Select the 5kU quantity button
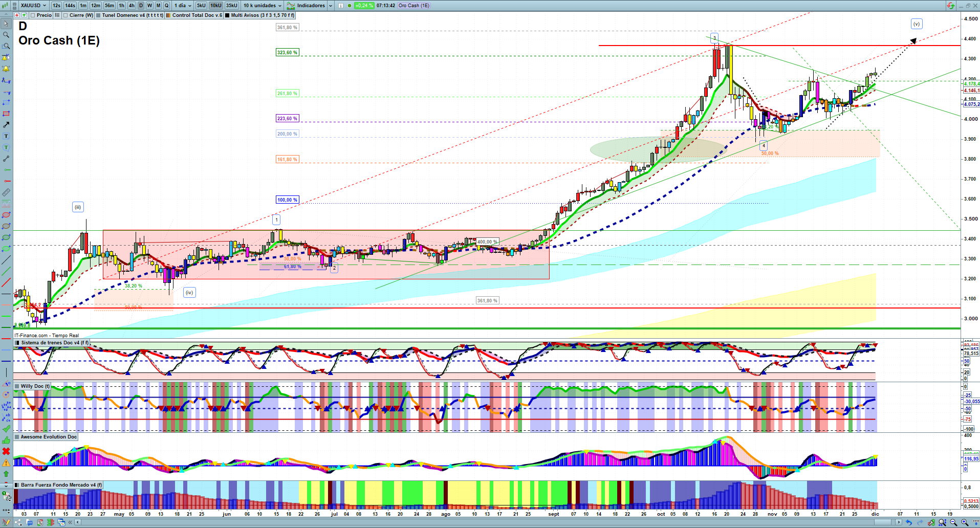The width and height of the screenshot is (980, 528). tap(201, 6)
